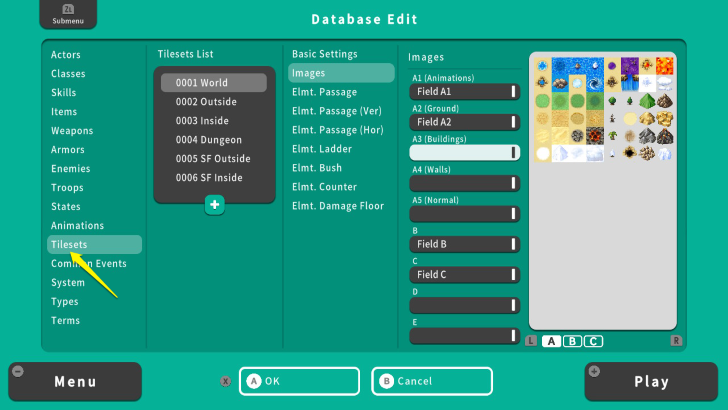
Task: Click the B Cancel button
Action: coord(432,381)
